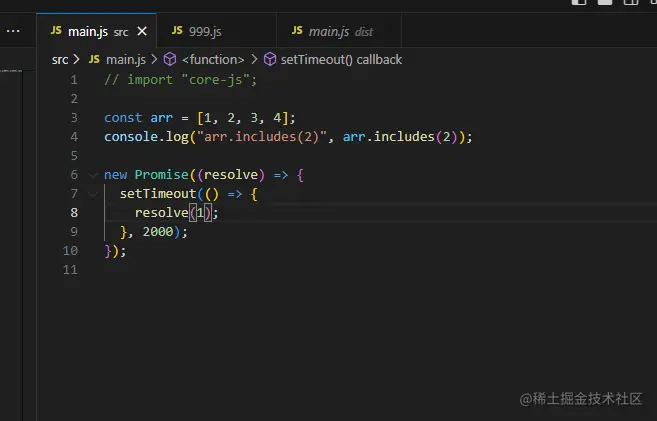
Task: Click the JS icon on 999.js tab
Action: tap(177, 30)
